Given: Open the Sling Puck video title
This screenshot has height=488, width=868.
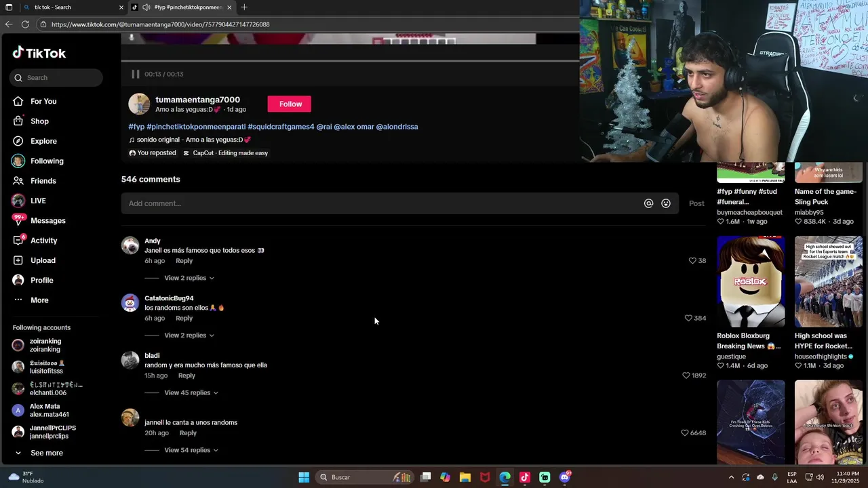Looking at the screenshot, I should [825, 197].
